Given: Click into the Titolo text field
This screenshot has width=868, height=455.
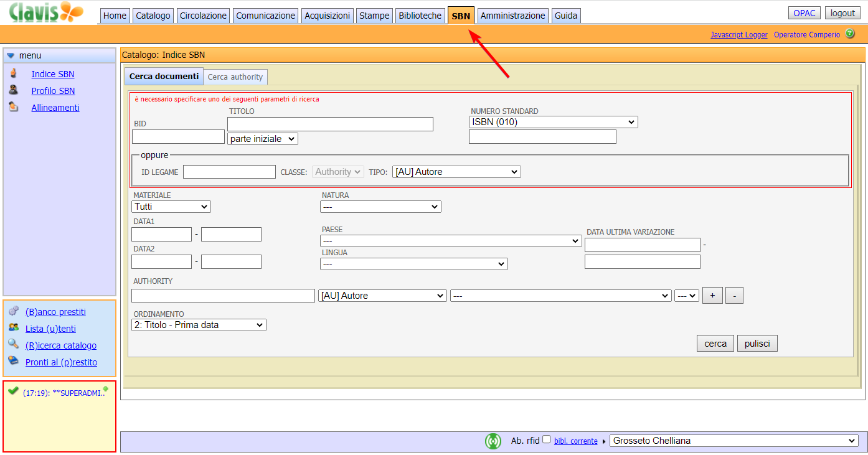Looking at the screenshot, I should click(330, 124).
